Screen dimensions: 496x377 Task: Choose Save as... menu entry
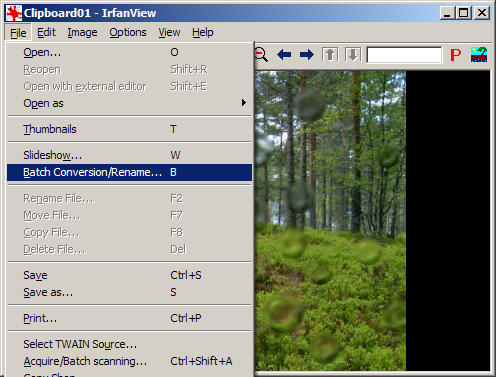(129, 292)
